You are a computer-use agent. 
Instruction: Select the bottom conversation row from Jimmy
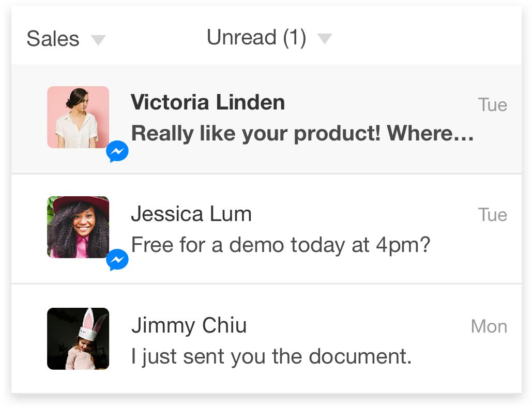[x=267, y=339]
